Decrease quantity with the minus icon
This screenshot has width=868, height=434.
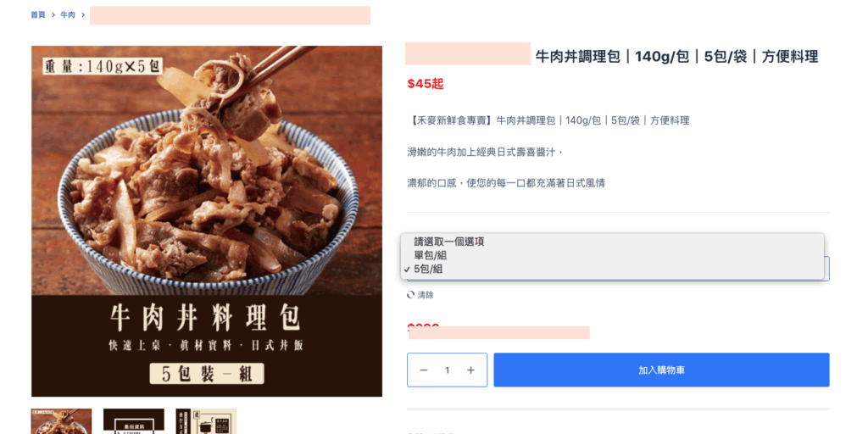click(424, 370)
